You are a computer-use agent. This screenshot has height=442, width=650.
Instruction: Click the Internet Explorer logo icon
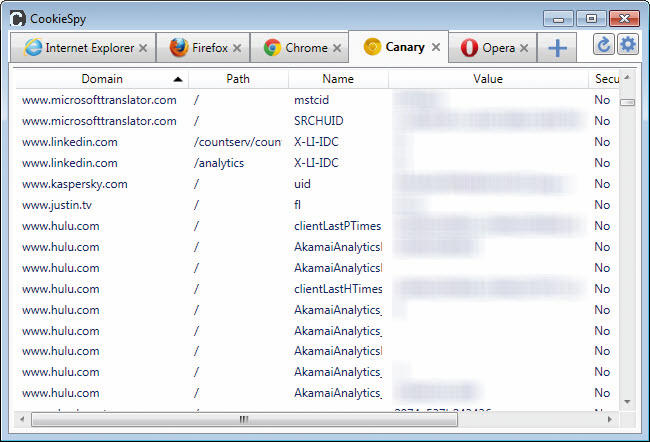tap(33, 47)
